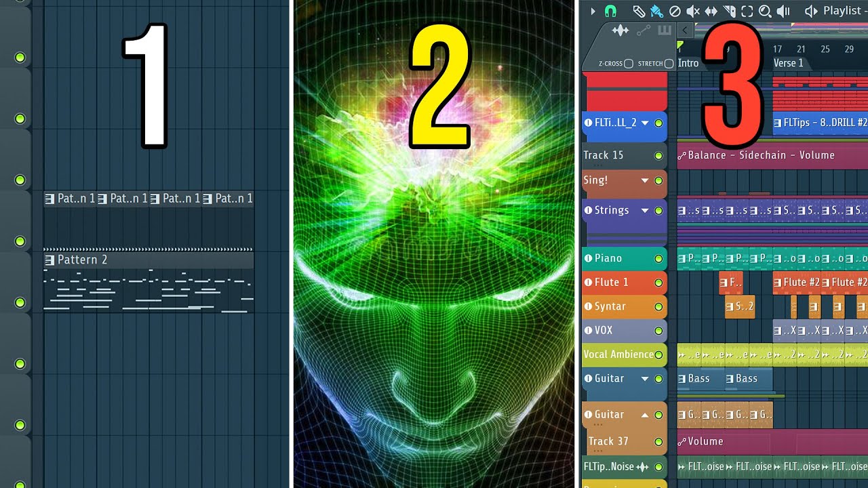Image resolution: width=868 pixels, height=488 pixels.
Task: Select the first Bass pattern clip
Action: [x=701, y=378]
